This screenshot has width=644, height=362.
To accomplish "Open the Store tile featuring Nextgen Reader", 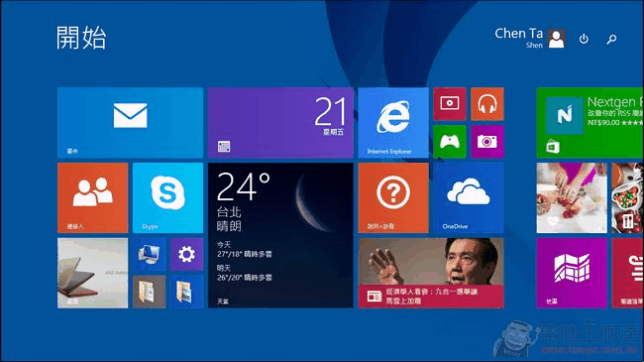I will click(x=590, y=123).
